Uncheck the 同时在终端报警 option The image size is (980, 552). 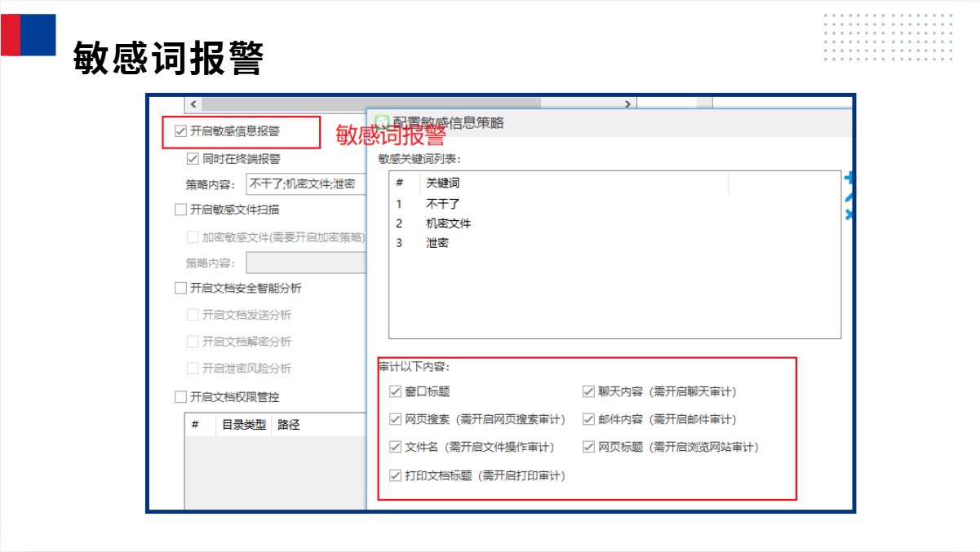[193, 158]
